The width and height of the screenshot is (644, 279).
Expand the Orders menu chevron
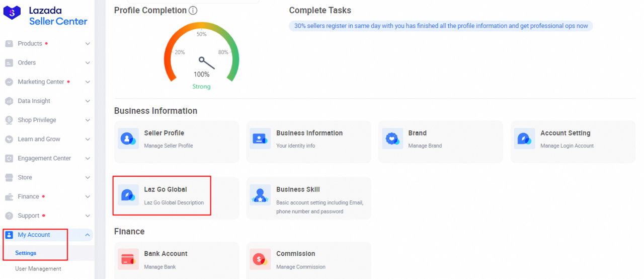[x=88, y=63]
